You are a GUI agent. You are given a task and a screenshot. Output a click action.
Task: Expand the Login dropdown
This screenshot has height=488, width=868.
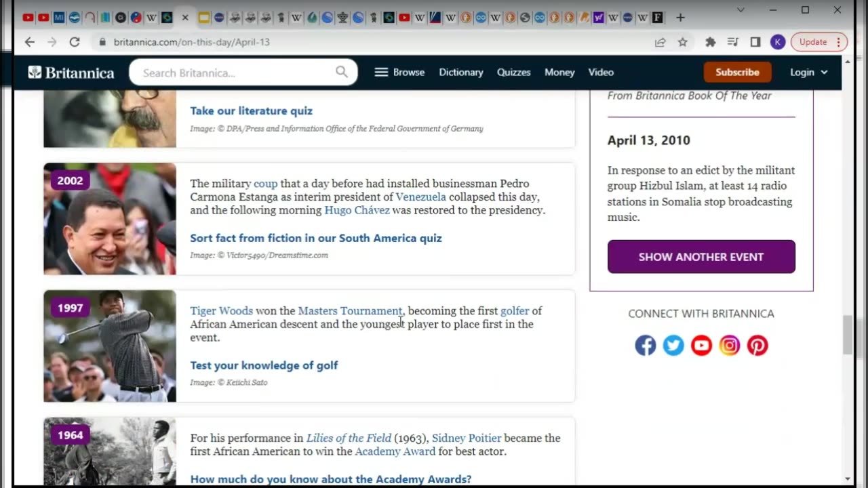(808, 73)
